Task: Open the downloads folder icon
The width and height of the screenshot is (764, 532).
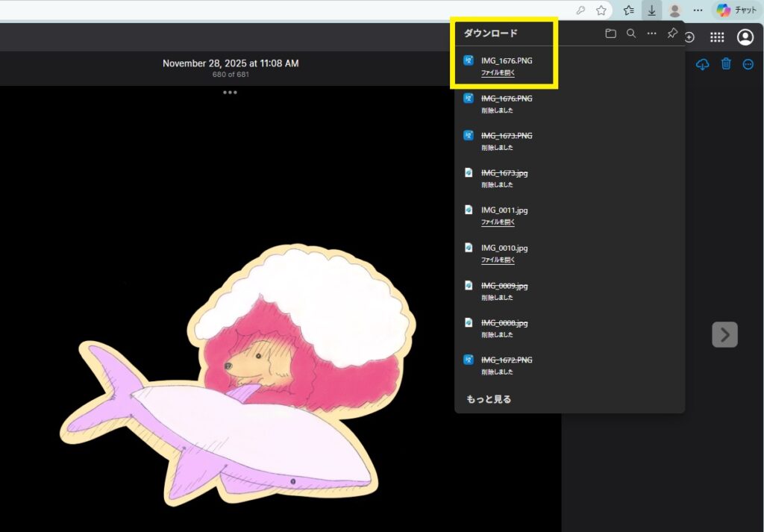Action: tap(610, 34)
